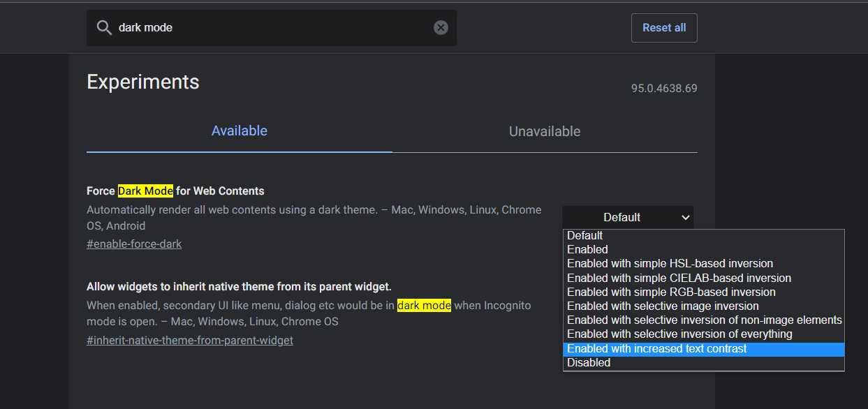Screen dimensions: 868x409
Task: Select 'Enabled with selective image inversion'
Action: tap(662, 306)
